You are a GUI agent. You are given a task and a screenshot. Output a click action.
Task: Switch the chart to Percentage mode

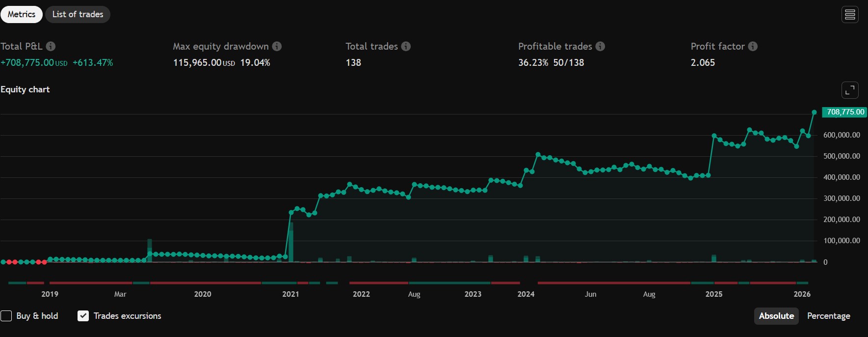point(828,316)
